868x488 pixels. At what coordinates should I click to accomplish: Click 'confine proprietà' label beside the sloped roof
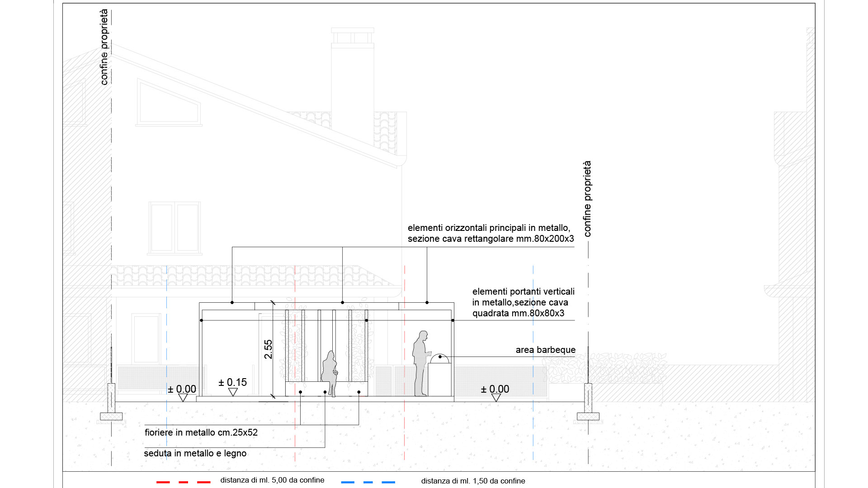[104, 47]
